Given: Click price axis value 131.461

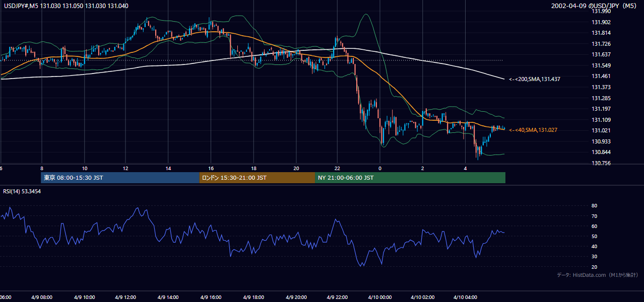Looking at the screenshot, I should coord(602,77).
